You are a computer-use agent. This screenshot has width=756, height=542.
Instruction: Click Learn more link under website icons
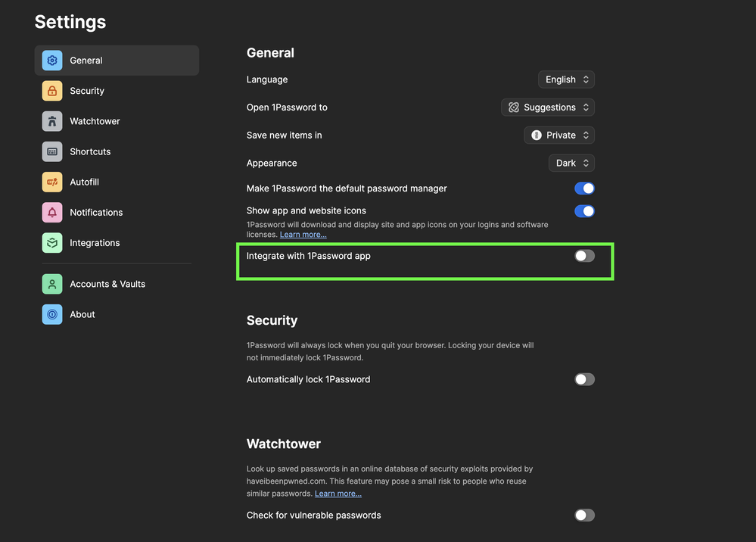(x=303, y=235)
